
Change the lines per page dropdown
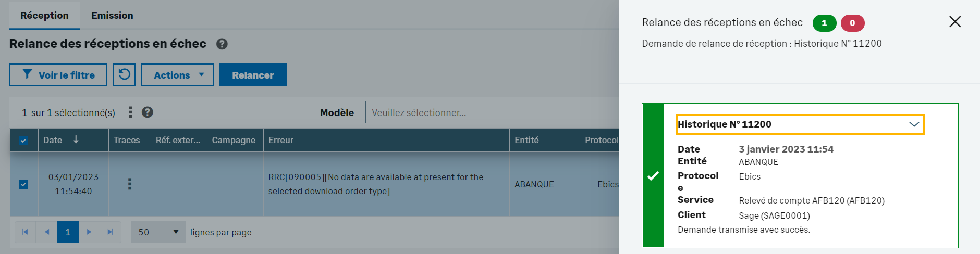pos(158,232)
